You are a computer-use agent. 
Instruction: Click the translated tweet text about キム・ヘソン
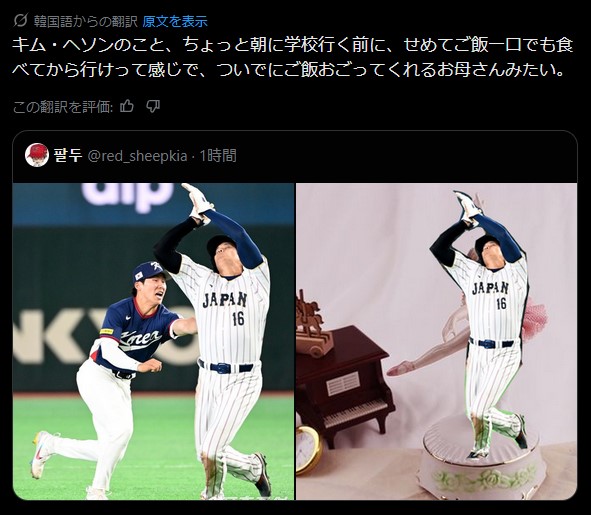tap(292, 57)
